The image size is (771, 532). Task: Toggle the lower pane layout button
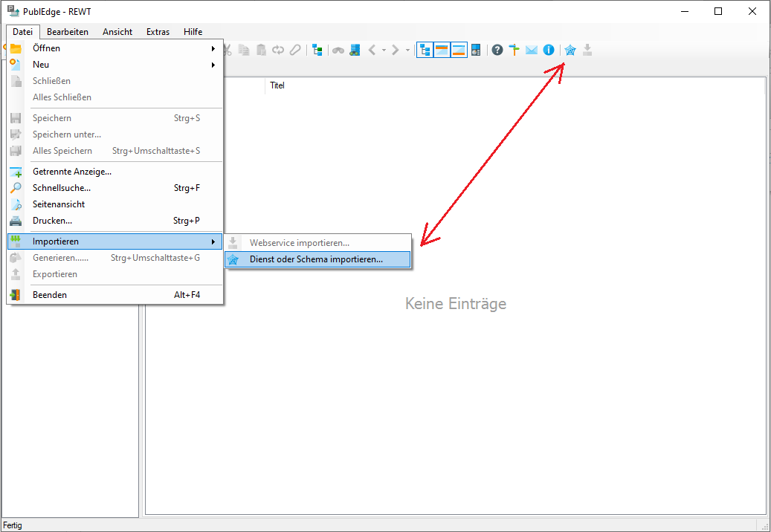pos(459,50)
